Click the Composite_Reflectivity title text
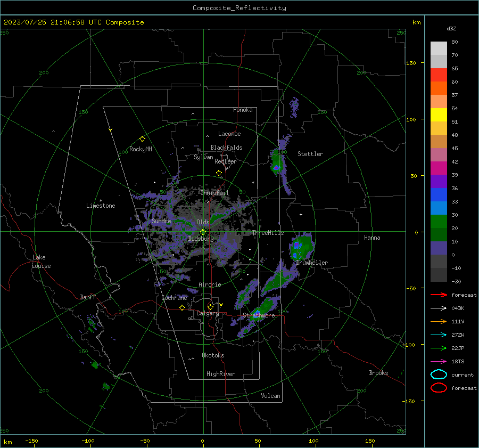Image resolution: width=479 pixels, height=448 pixels. pos(240,8)
